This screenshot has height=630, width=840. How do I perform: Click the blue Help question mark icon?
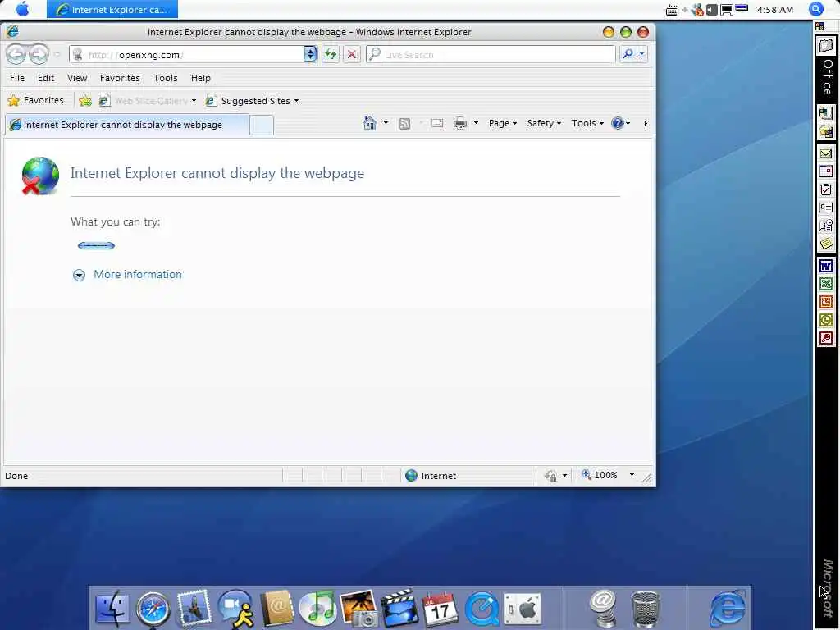pos(617,123)
